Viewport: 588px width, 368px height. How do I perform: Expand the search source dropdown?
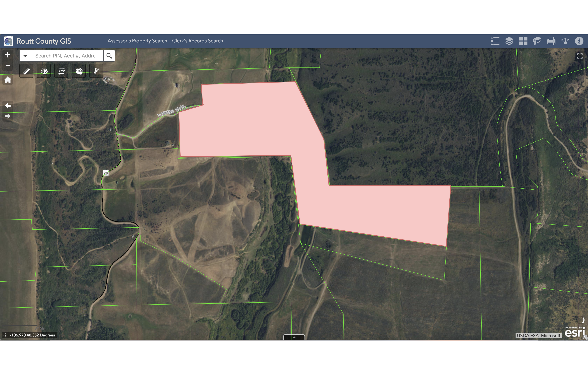tap(25, 56)
